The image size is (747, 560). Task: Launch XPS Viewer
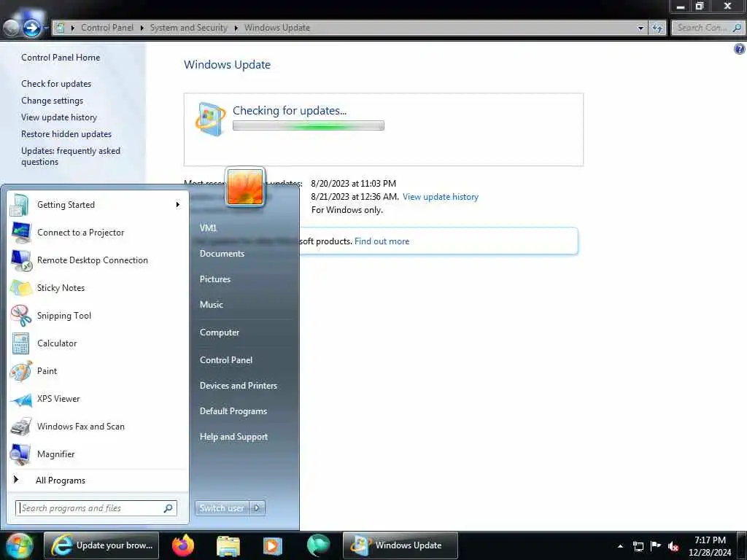98,399
